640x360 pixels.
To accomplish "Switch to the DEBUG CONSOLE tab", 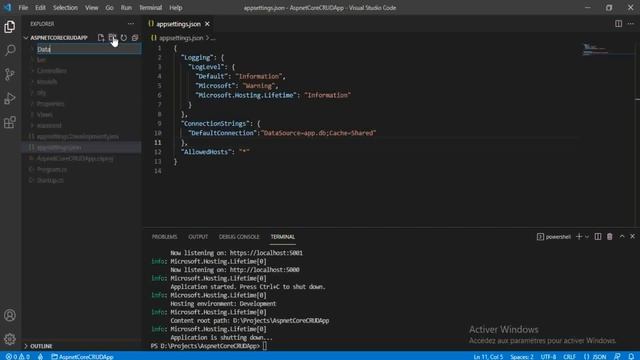I will (x=239, y=237).
